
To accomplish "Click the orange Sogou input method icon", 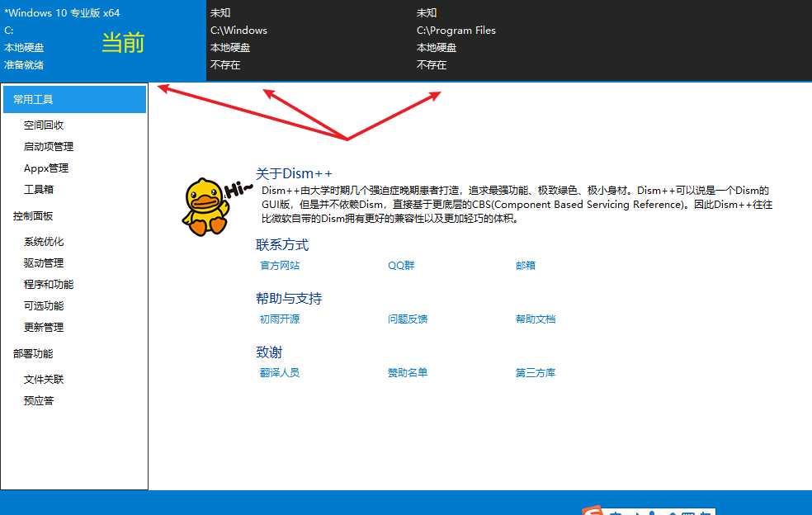I will pyautogui.click(x=593, y=510).
